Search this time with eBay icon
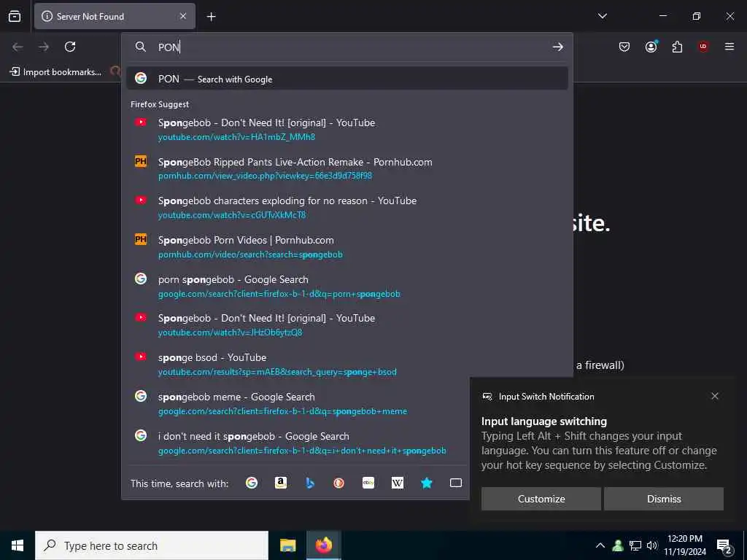This screenshot has height=560, width=747. coord(368,483)
